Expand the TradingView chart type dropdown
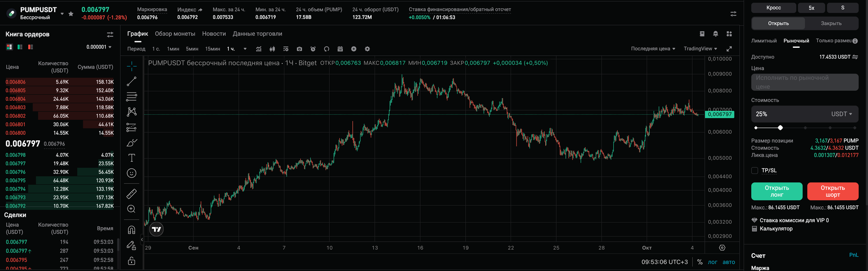868x271 pixels. pyautogui.click(x=700, y=49)
